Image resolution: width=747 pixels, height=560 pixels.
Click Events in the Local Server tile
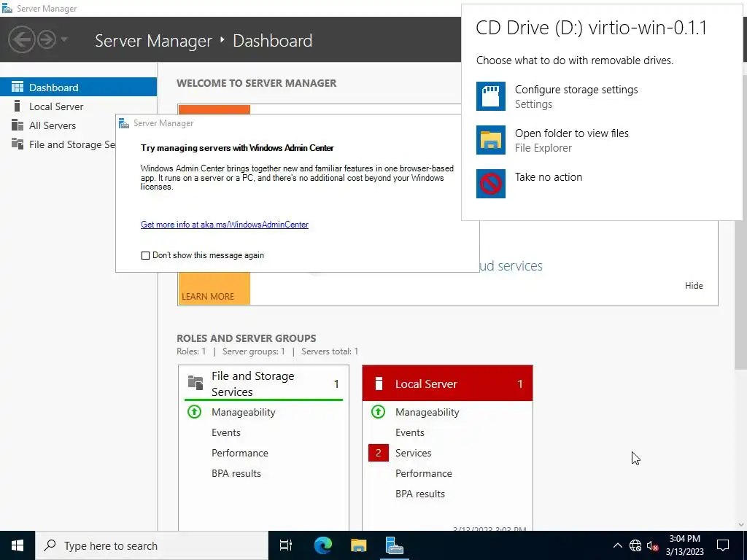pyautogui.click(x=410, y=433)
